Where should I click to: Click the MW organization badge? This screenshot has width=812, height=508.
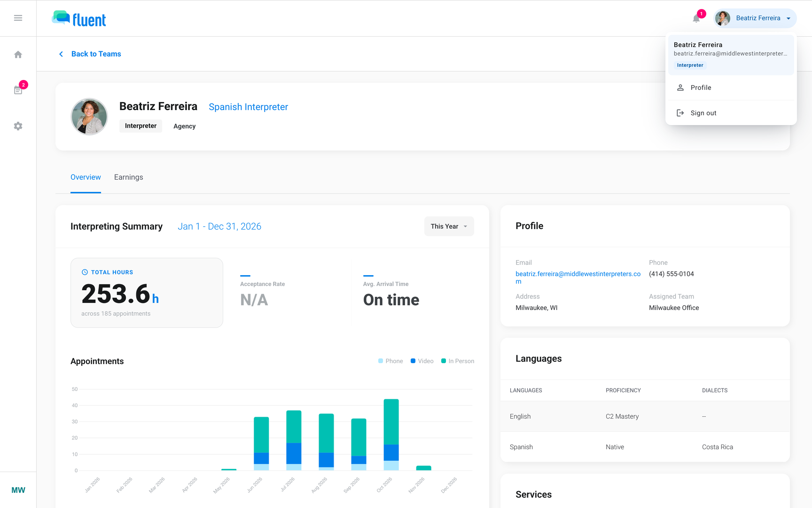pos(18,490)
